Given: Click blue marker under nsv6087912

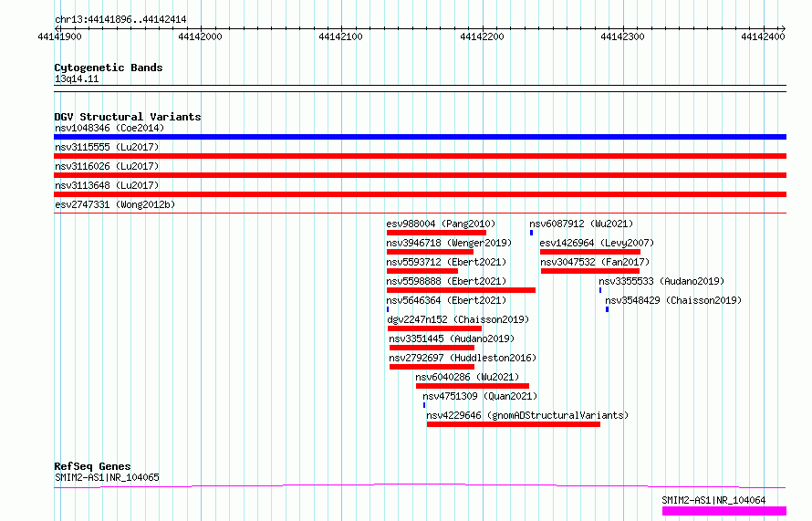Looking at the screenshot, I should pyautogui.click(x=531, y=233).
